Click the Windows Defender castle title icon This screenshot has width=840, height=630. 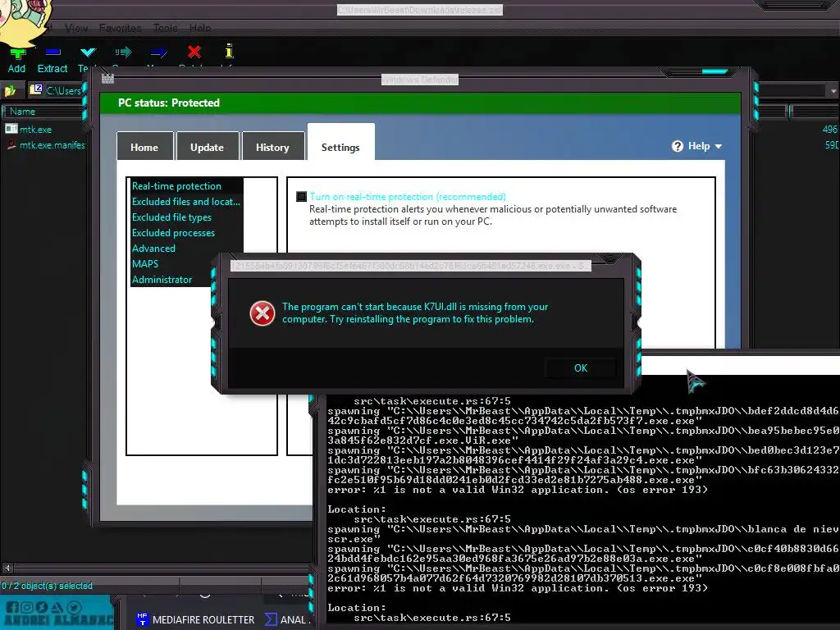click(107, 79)
